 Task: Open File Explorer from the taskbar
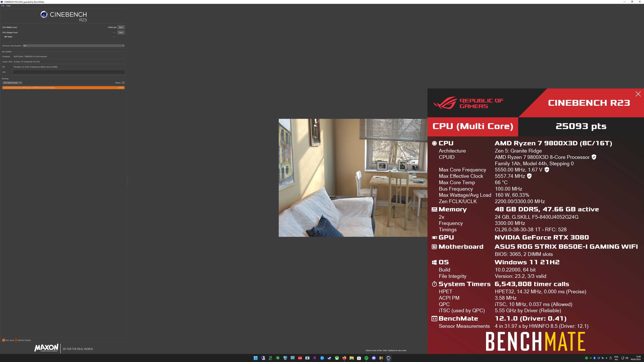[352, 358]
